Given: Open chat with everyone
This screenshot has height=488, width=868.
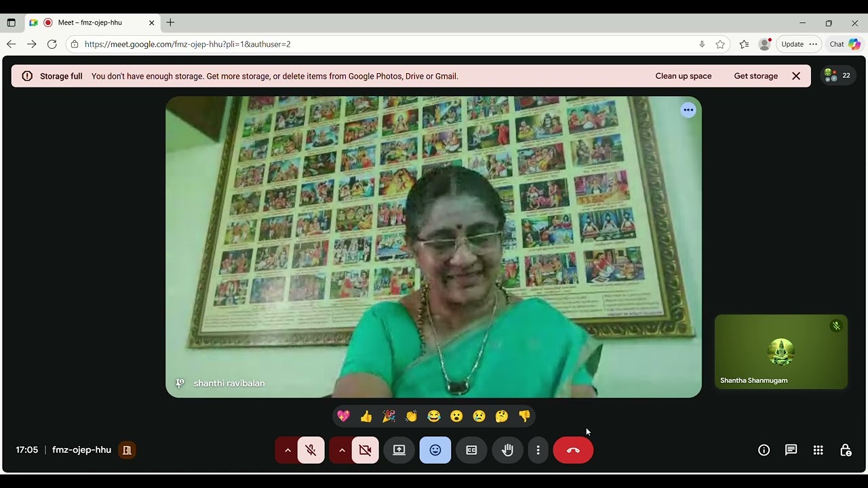Looking at the screenshot, I should tap(791, 450).
